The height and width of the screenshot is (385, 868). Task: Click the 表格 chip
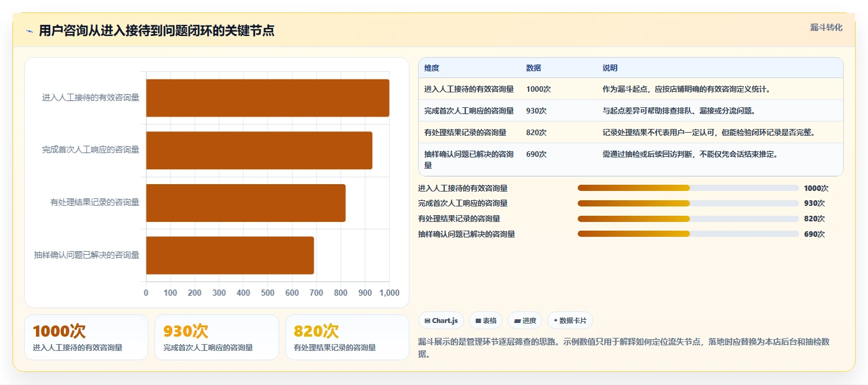486,321
